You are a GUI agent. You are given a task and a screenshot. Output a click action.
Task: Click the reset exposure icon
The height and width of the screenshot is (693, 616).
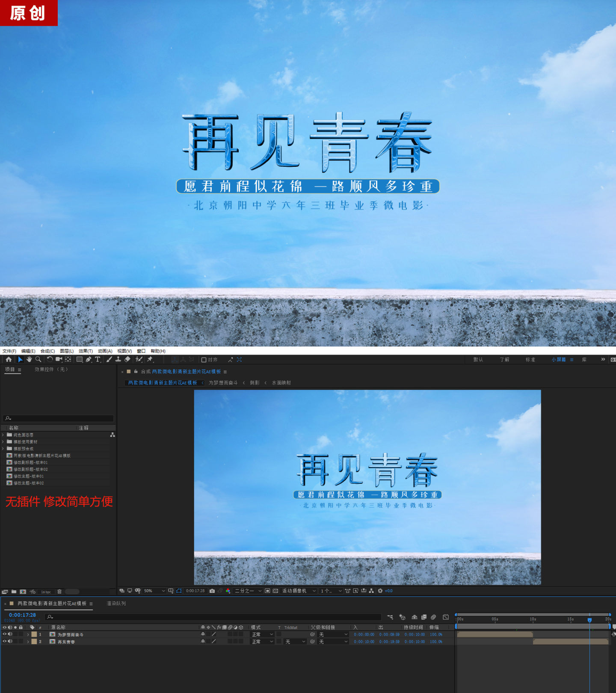(380, 591)
